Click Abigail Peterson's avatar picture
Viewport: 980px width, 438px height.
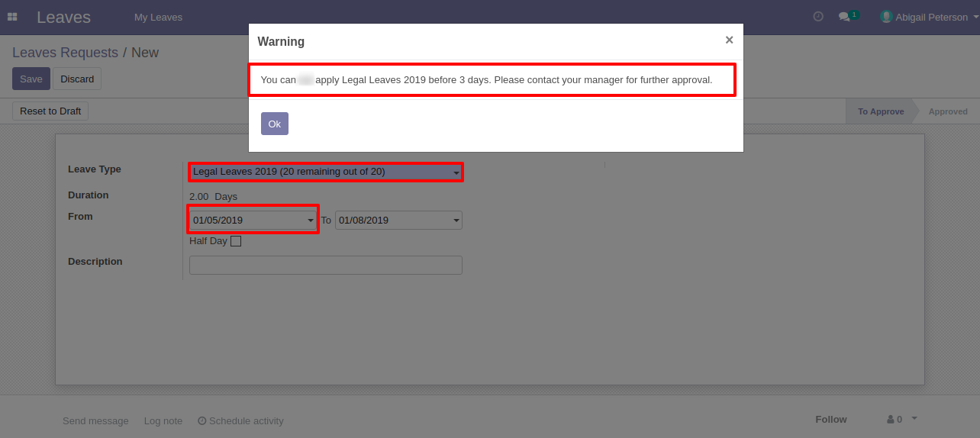point(886,17)
